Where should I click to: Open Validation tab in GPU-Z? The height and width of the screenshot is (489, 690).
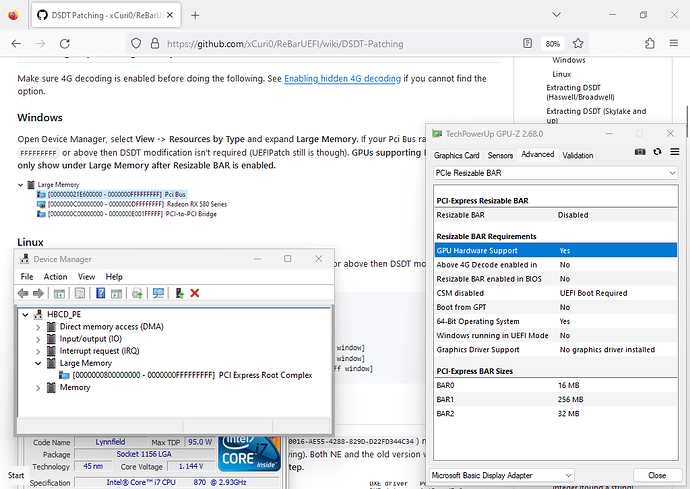(577, 155)
